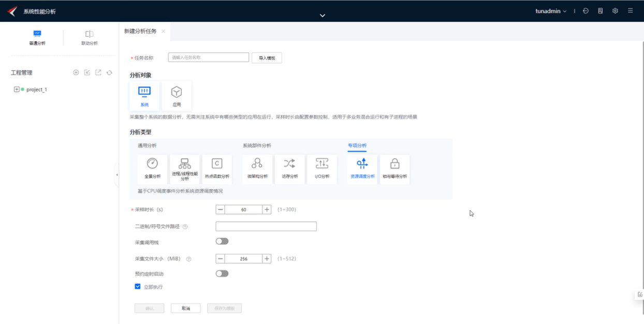Open help for 采集文件大小

click(189, 259)
